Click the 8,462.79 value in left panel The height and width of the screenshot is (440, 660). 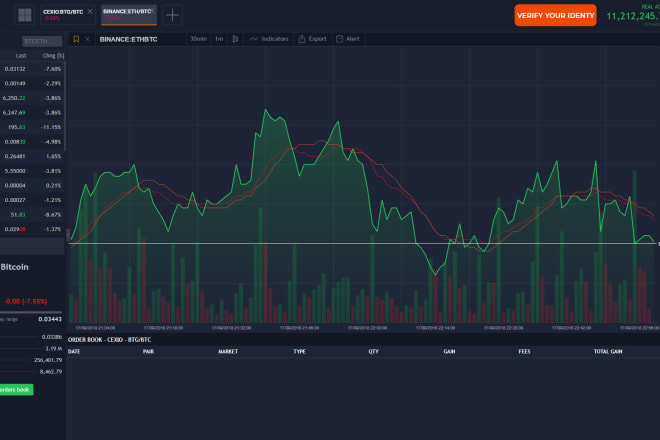(x=51, y=372)
